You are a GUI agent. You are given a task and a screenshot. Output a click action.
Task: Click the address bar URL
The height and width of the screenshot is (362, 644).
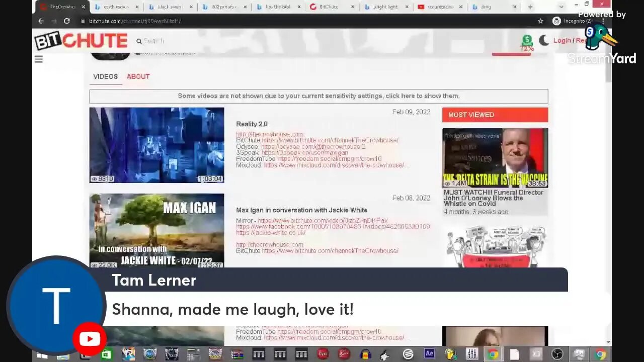point(134,21)
